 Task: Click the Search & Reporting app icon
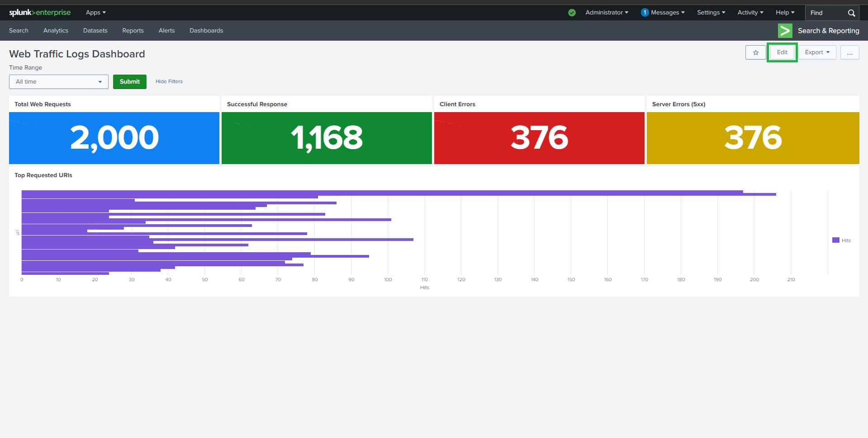tap(785, 31)
